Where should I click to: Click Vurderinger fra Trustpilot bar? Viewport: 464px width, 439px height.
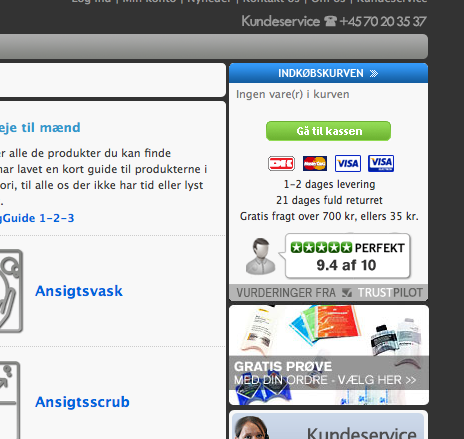tap(329, 293)
